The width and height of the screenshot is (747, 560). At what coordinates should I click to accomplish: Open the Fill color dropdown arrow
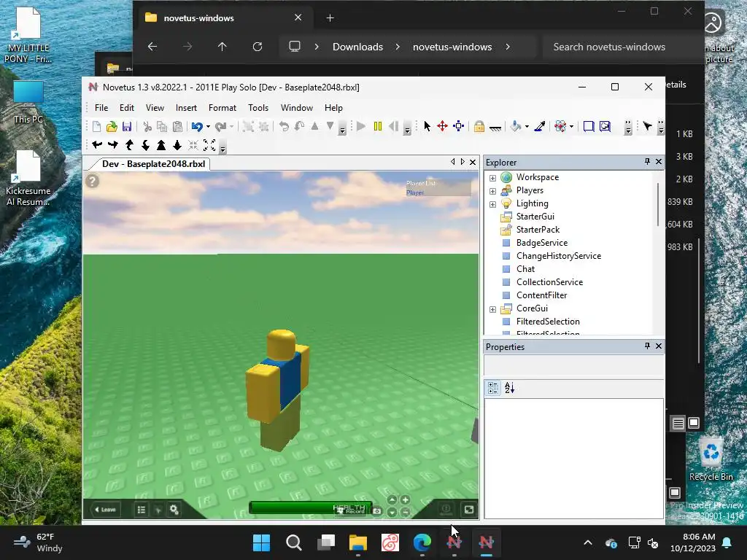(x=527, y=127)
